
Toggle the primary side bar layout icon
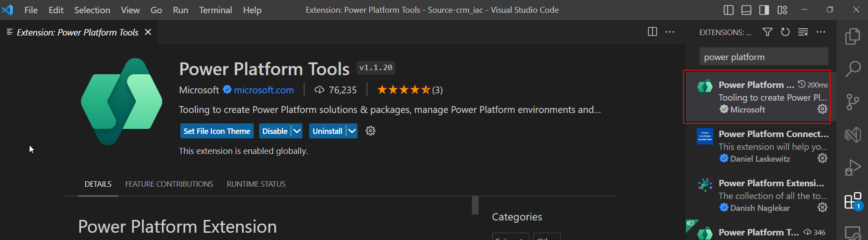pos(729,10)
